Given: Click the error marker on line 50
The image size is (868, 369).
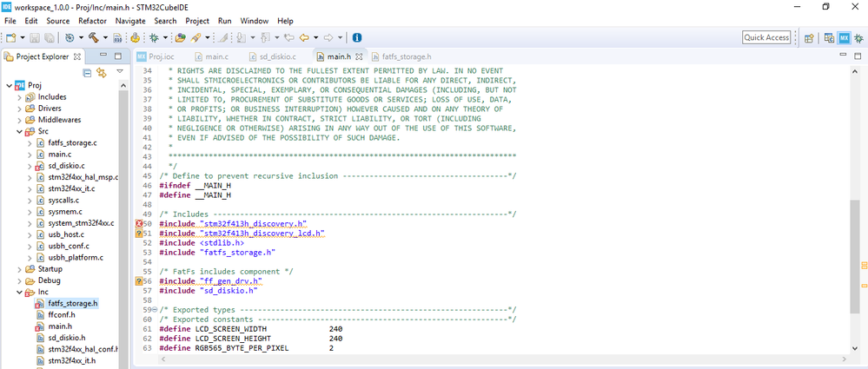Looking at the screenshot, I should 139,223.
